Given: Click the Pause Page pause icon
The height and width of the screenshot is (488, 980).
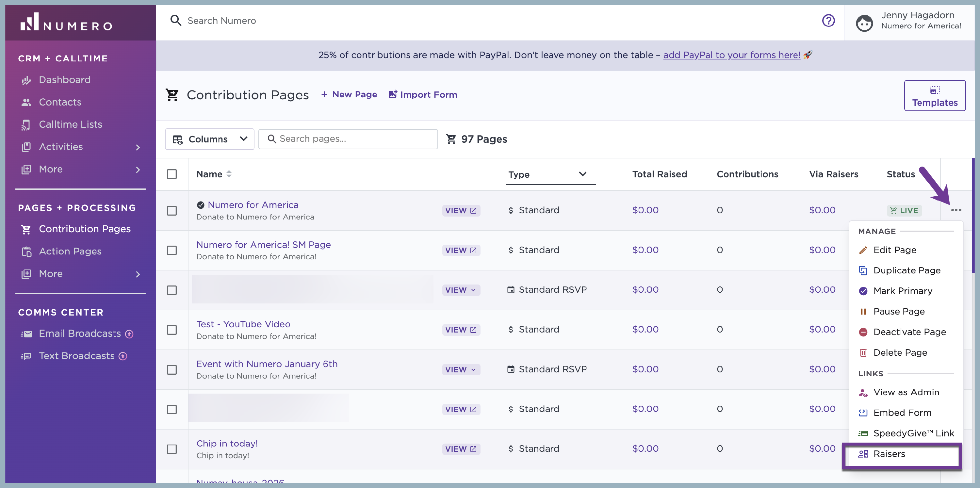Looking at the screenshot, I should tap(863, 312).
